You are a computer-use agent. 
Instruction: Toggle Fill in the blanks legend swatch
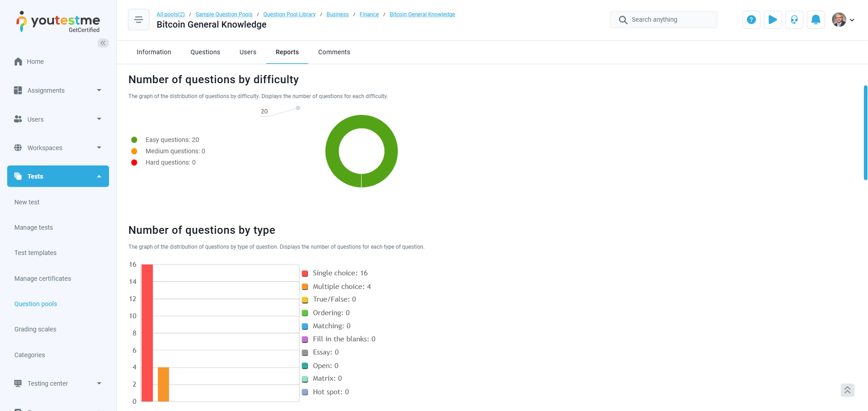305,339
